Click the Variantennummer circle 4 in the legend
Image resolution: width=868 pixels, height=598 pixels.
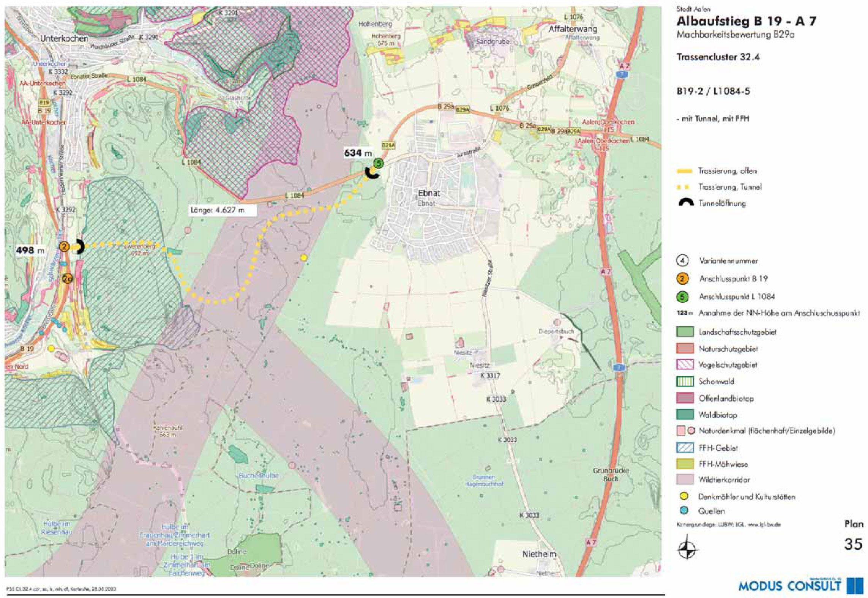coord(682,261)
